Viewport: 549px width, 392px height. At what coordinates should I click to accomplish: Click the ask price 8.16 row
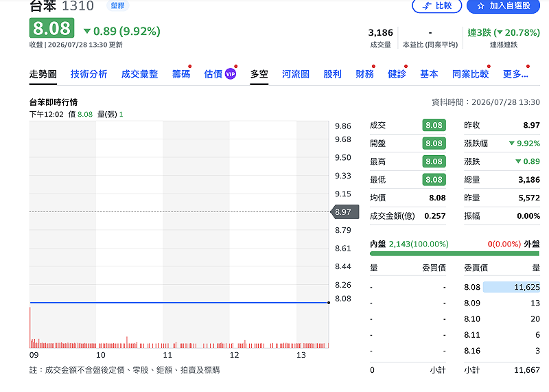502,351
